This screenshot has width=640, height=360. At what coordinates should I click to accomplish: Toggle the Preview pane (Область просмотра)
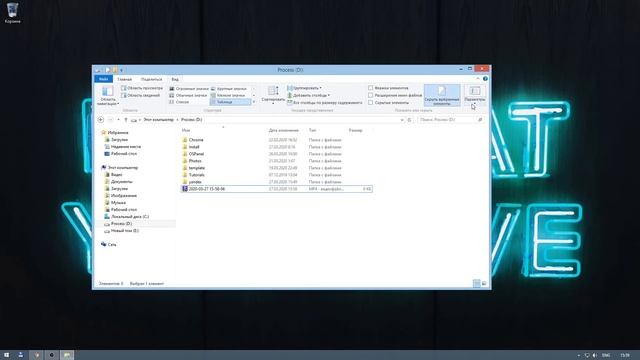141,88
